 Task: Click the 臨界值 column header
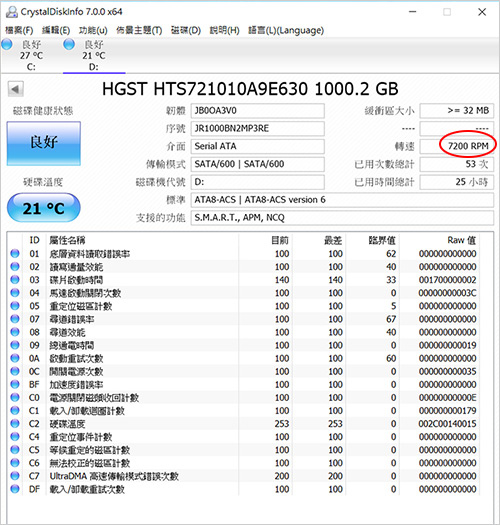(382, 240)
